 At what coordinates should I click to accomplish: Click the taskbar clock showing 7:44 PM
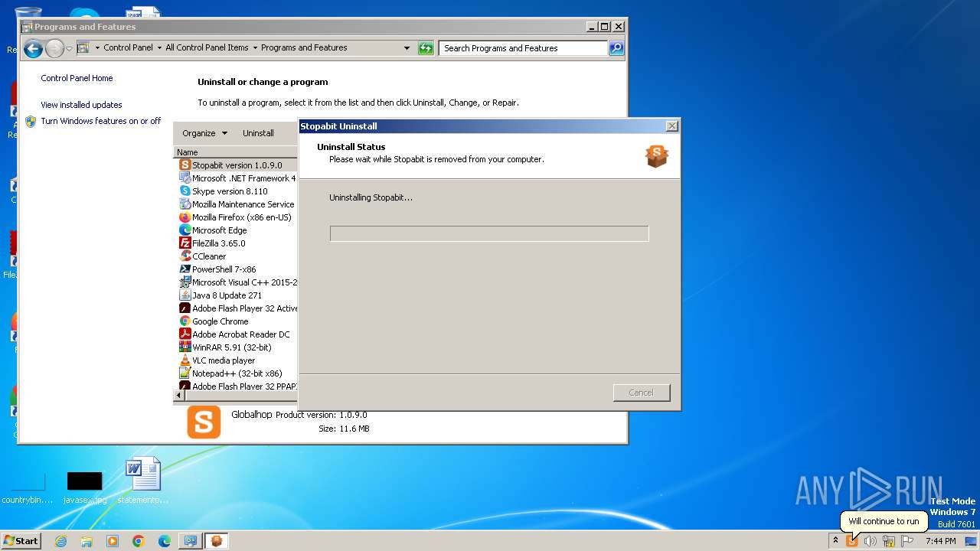[940, 541]
